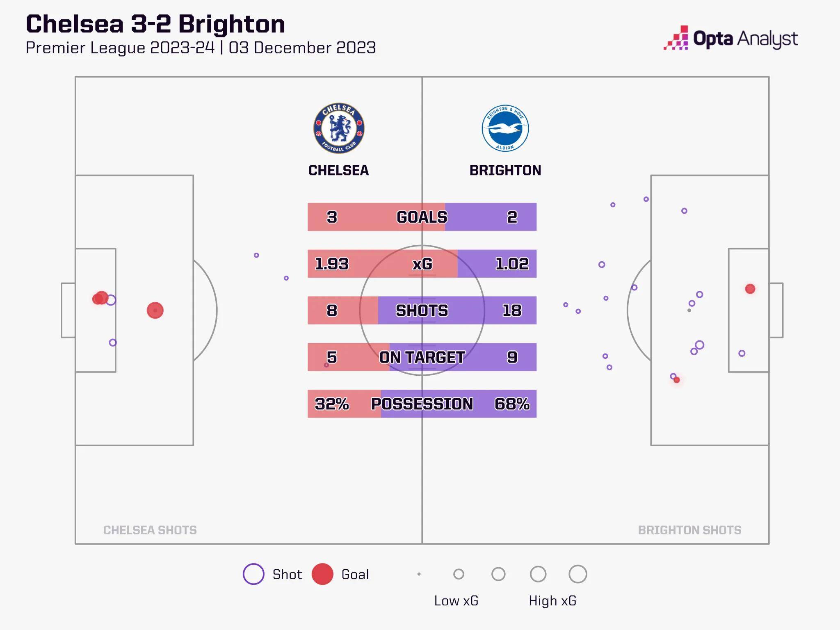The height and width of the screenshot is (630, 840).
Task: Click the smallest Low xG legend dot
Action: (x=419, y=574)
